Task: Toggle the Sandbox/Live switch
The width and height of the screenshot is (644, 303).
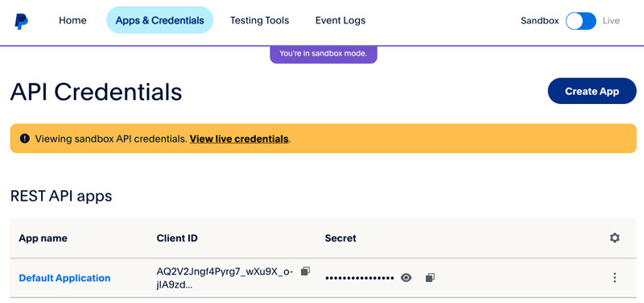Action: coord(580,21)
